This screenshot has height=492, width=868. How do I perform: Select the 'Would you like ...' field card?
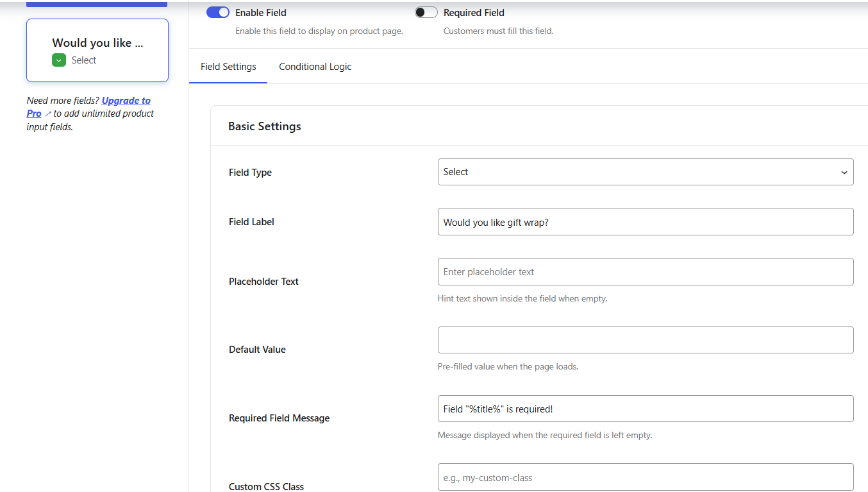click(97, 50)
